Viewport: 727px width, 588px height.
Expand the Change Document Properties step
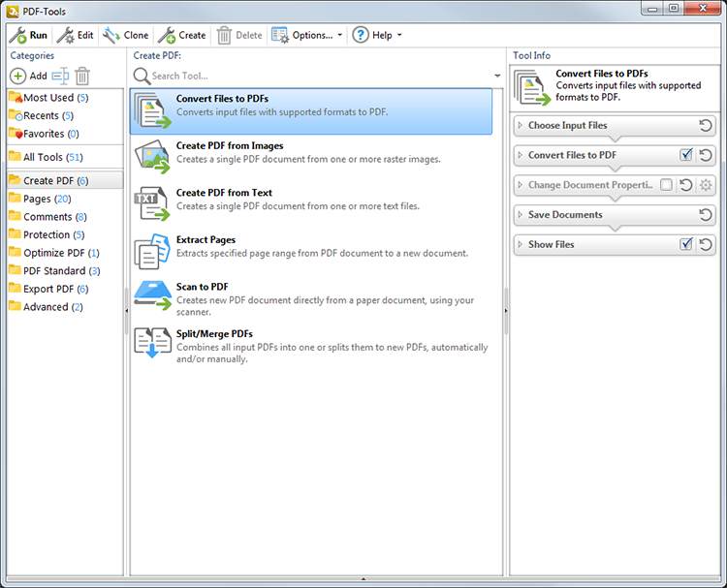[520, 185]
